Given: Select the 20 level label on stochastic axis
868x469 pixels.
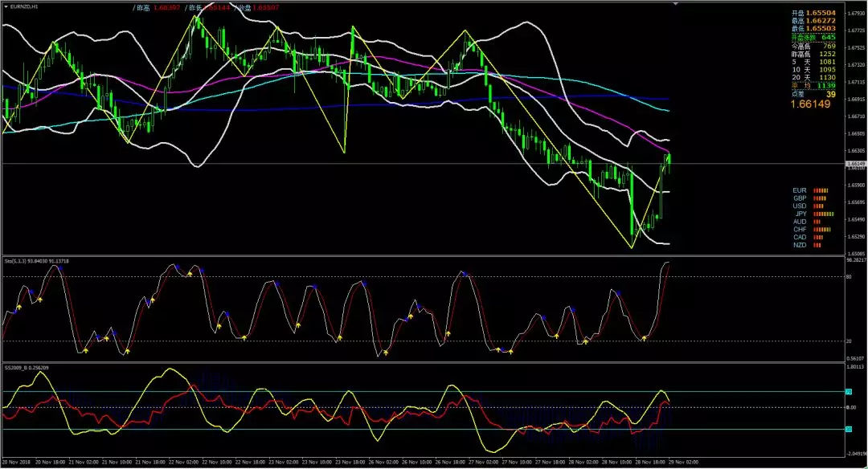Looking at the screenshot, I should point(850,341).
